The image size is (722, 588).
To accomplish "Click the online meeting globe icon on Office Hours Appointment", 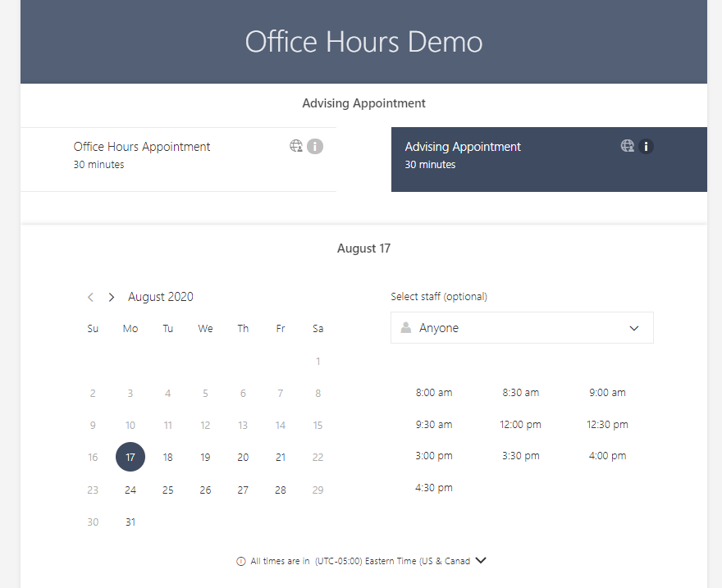I will (x=296, y=146).
